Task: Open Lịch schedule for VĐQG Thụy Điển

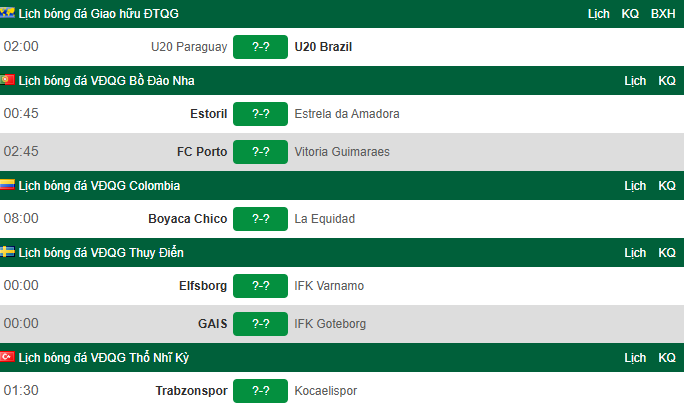Action: coord(635,253)
